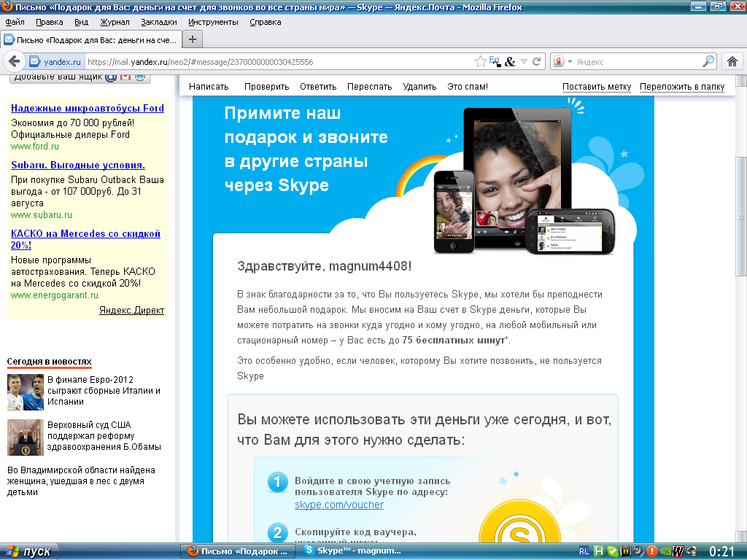Click the ampersand icon in the address bar
This screenshot has width=747, height=560.
[x=510, y=61]
